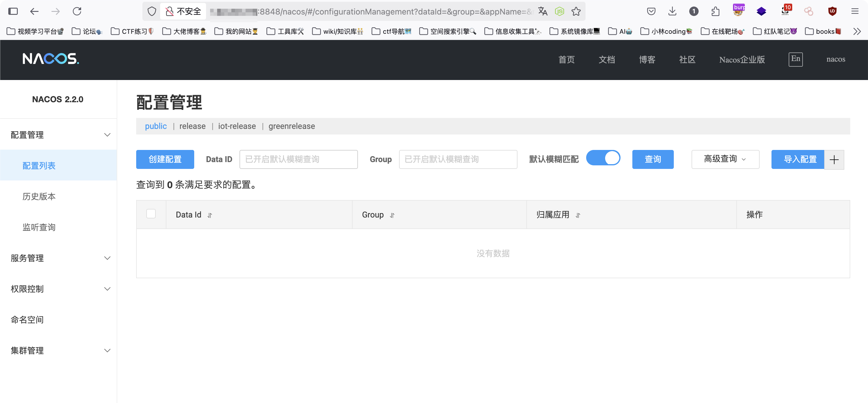Open browser downloads arrow icon
Viewport: 868px width, 403px height.
point(672,12)
